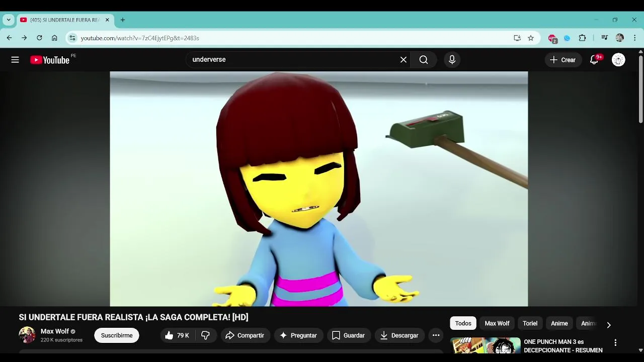Image resolution: width=644 pixels, height=362 pixels.
Task: Open the Max Wolf channel name link
Action: pyautogui.click(x=55, y=331)
